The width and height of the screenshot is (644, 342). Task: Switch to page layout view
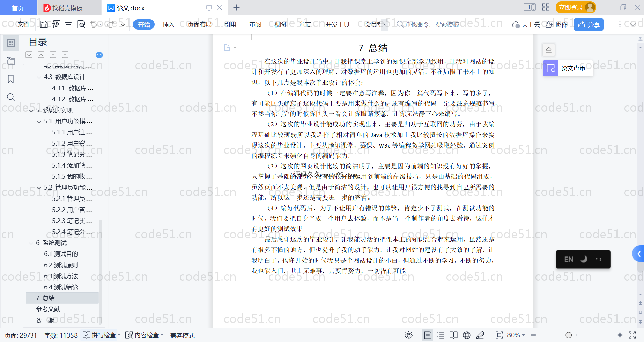pyautogui.click(x=428, y=335)
